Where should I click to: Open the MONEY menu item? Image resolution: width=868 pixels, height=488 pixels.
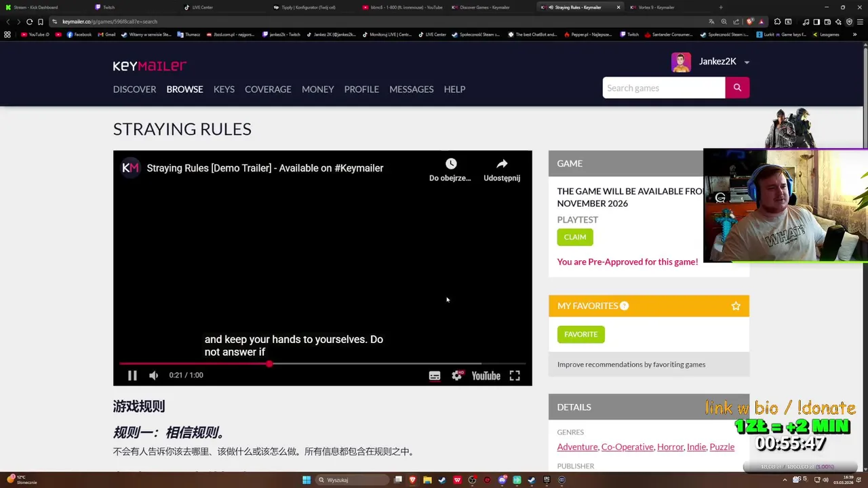(317, 89)
